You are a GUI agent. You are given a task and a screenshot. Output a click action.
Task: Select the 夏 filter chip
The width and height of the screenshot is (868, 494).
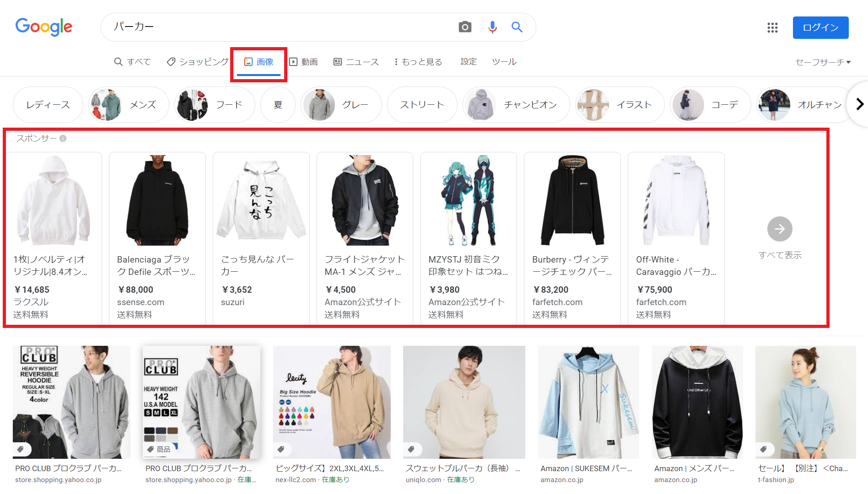(x=278, y=105)
